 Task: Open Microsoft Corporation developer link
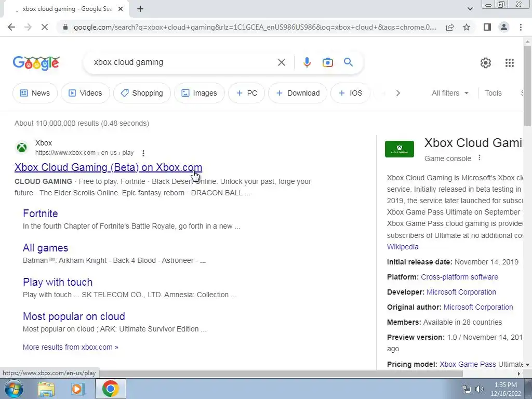[461, 292]
